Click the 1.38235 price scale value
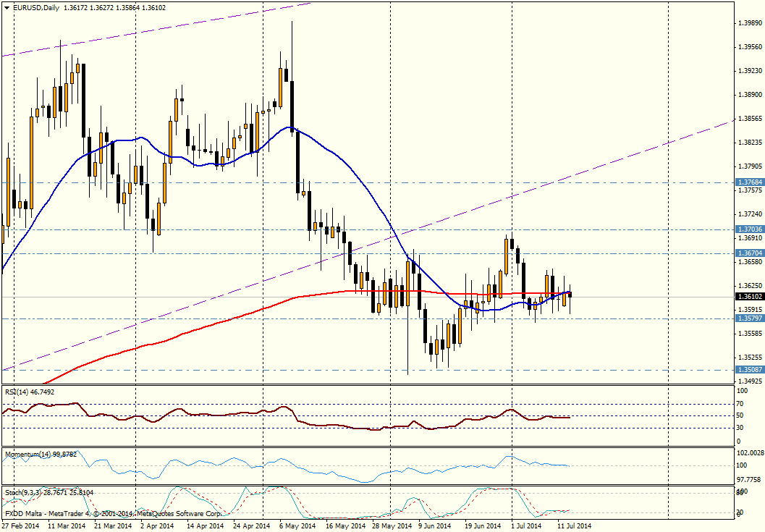This screenshot has width=765, height=532. [x=748, y=143]
